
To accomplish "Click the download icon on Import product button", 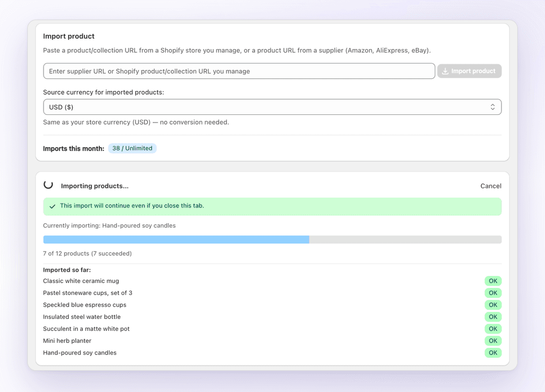I will pos(445,71).
